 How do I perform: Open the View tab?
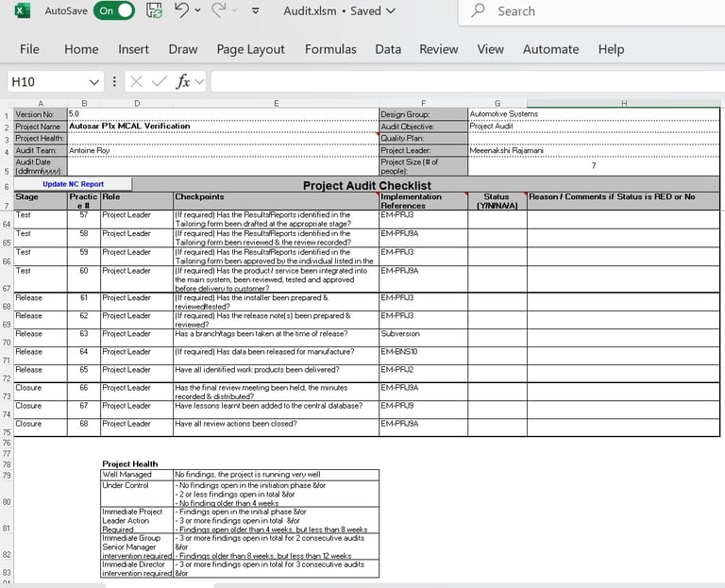tap(491, 49)
